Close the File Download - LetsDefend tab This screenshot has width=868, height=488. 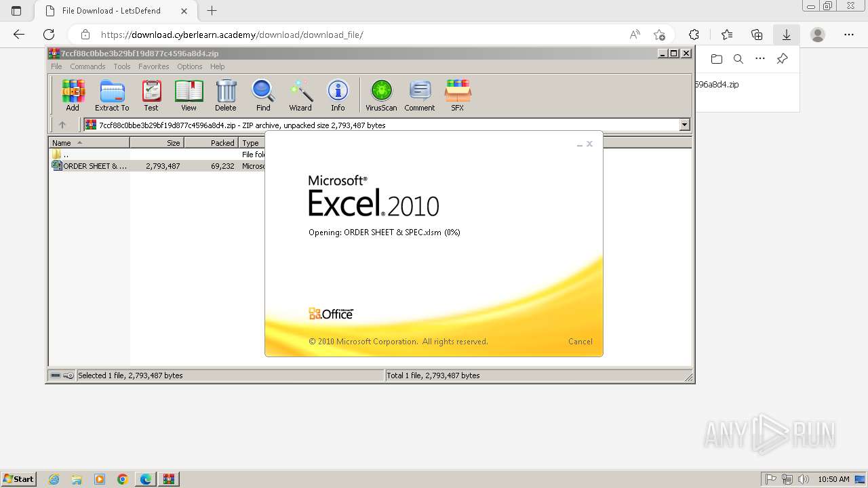click(184, 11)
